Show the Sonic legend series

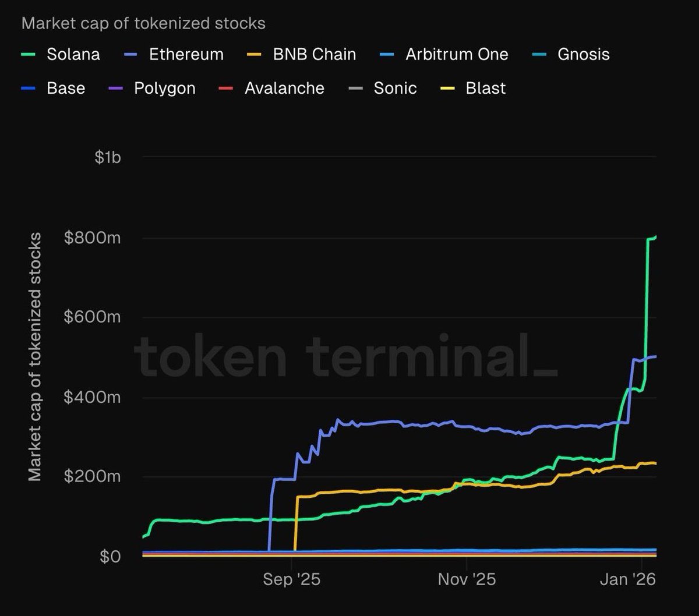click(x=396, y=88)
